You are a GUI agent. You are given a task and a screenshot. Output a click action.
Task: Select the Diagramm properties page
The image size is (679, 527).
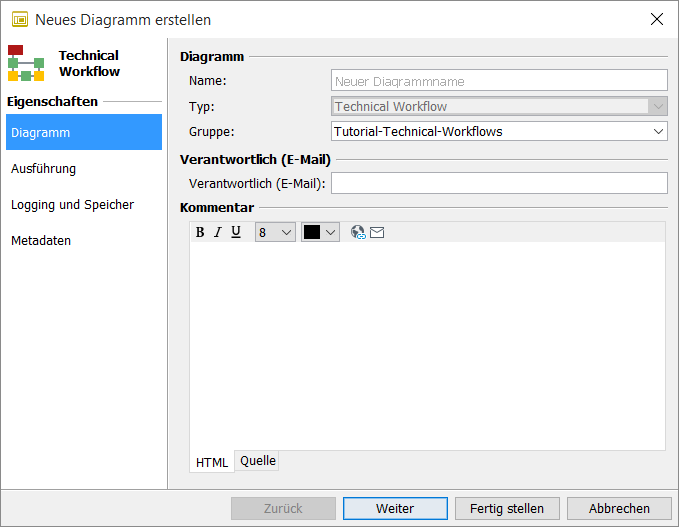pyautogui.click(x=84, y=132)
